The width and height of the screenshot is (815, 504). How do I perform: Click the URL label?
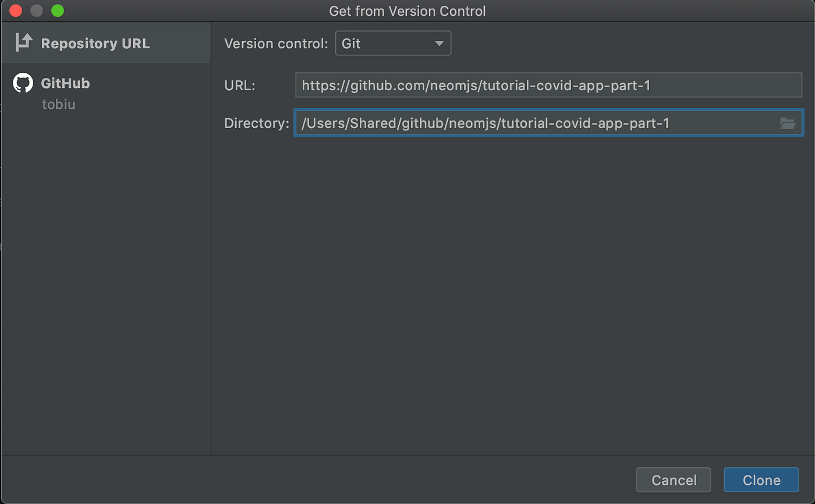[x=239, y=85]
